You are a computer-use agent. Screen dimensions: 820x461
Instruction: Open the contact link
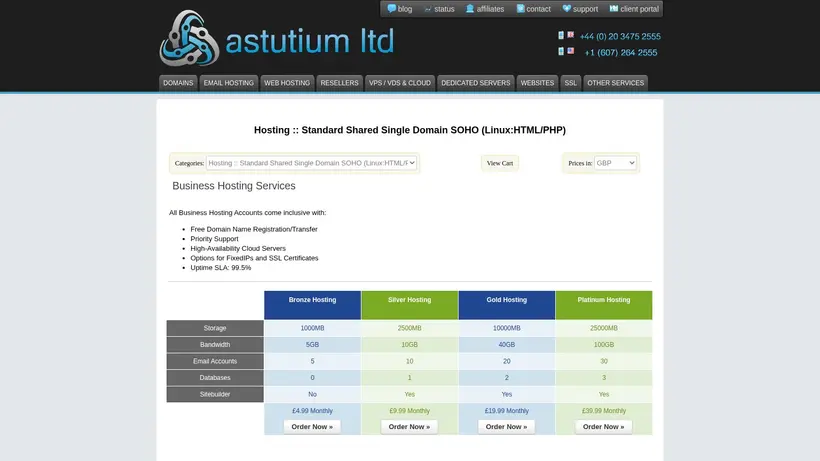tap(538, 9)
